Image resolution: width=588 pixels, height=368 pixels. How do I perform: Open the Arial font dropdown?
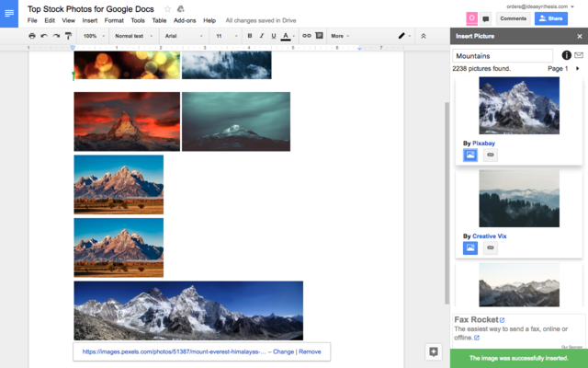184,36
